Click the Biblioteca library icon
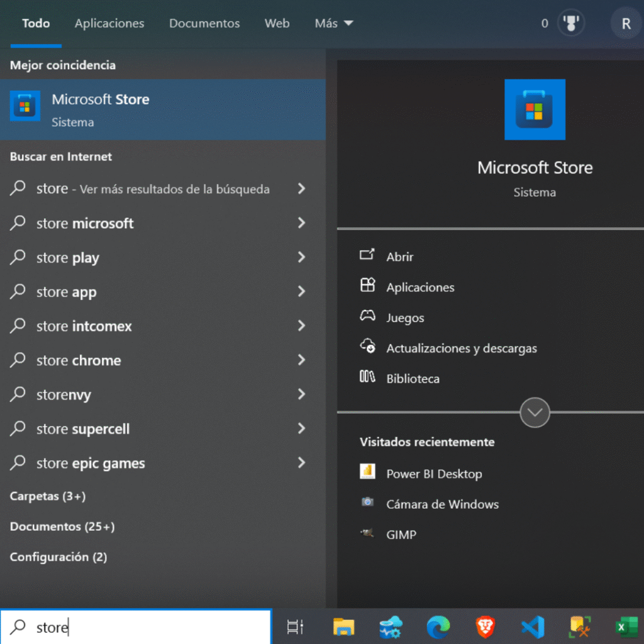The height and width of the screenshot is (644, 644). pos(367,377)
